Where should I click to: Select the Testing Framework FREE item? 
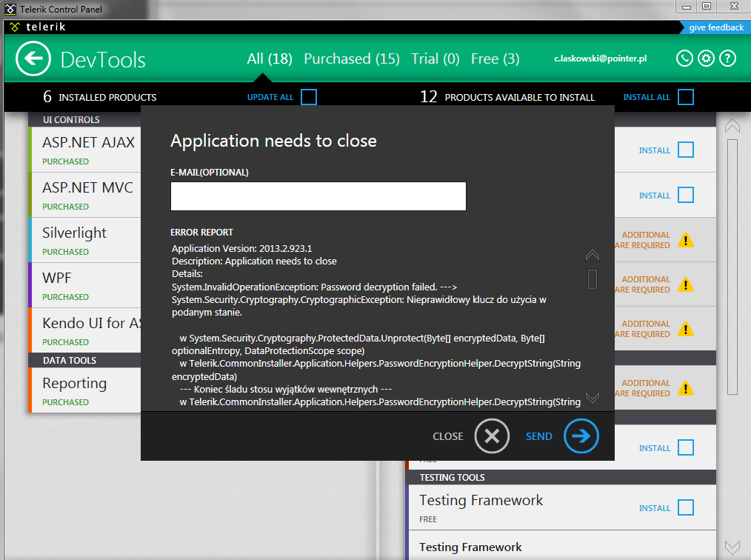click(x=561, y=507)
